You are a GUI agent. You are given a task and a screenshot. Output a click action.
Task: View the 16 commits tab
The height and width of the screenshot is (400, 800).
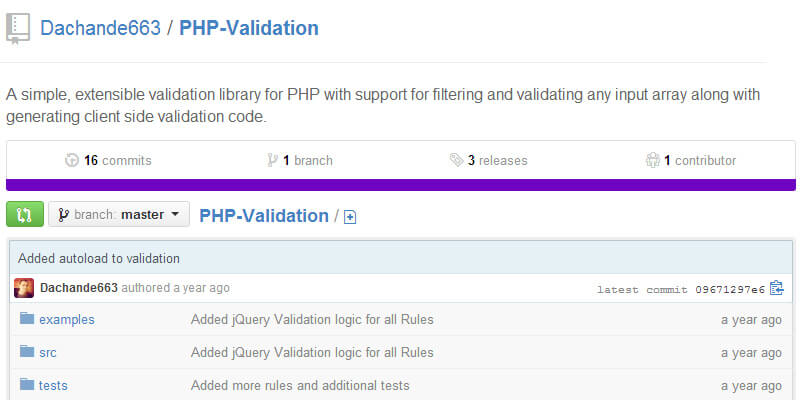(108, 160)
